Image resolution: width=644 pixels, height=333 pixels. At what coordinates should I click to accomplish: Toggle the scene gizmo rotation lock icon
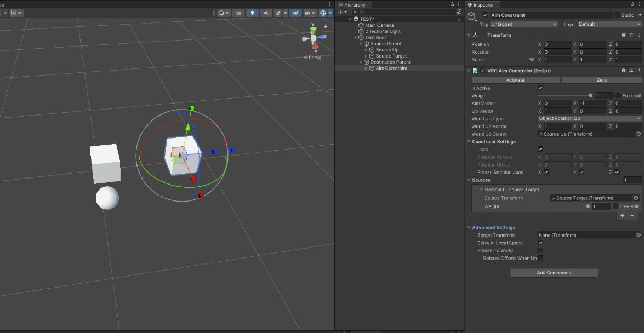(x=326, y=26)
